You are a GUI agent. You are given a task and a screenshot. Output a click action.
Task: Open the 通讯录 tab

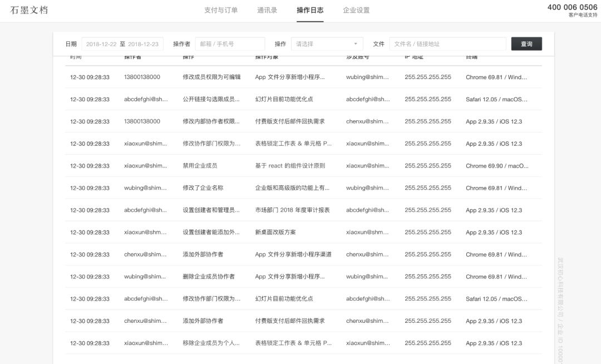click(x=266, y=9)
